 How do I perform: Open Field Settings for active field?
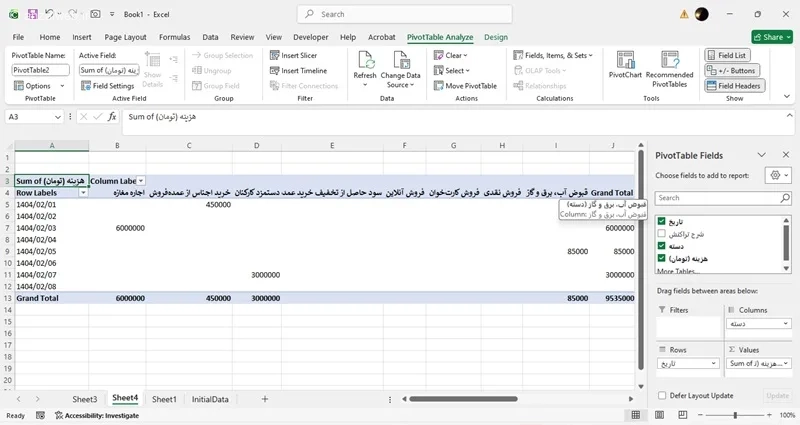(x=108, y=86)
